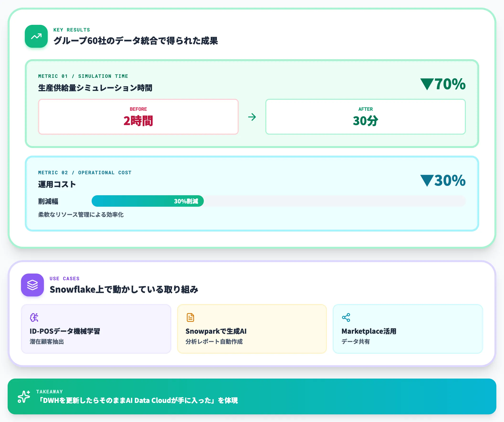The height and width of the screenshot is (422, 504).
Task: Click the share icon on Marketplace card
Action: pyautogui.click(x=346, y=317)
